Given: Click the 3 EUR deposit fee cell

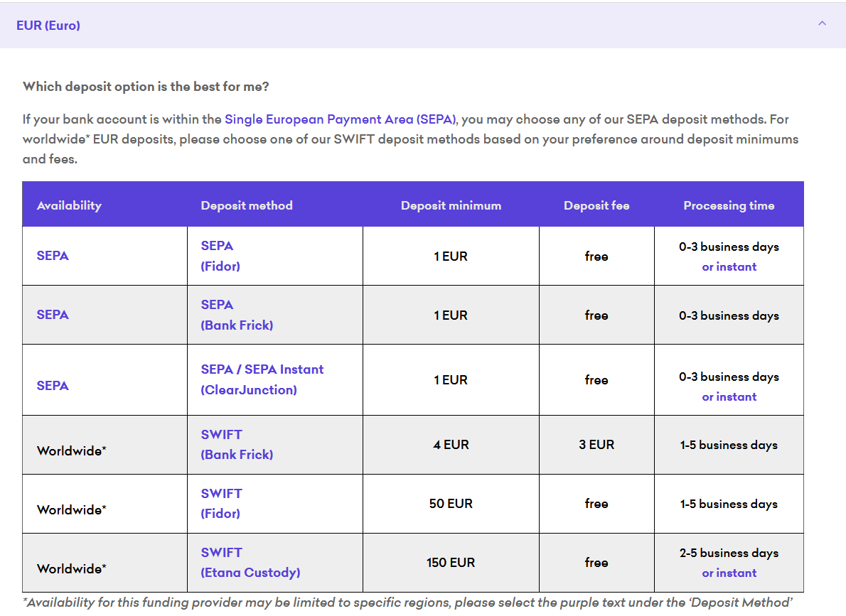Looking at the screenshot, I should (x=596, y=445).
